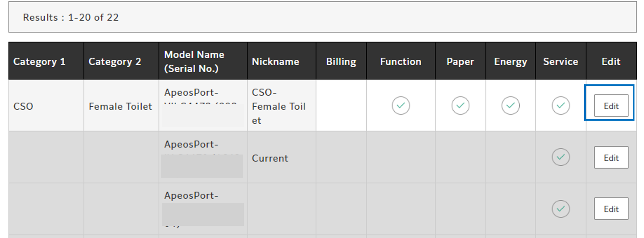Image resolution: width=644 pixels, height=238 pixels.
Task: Select the Paper column header
Action: [460, 62]
